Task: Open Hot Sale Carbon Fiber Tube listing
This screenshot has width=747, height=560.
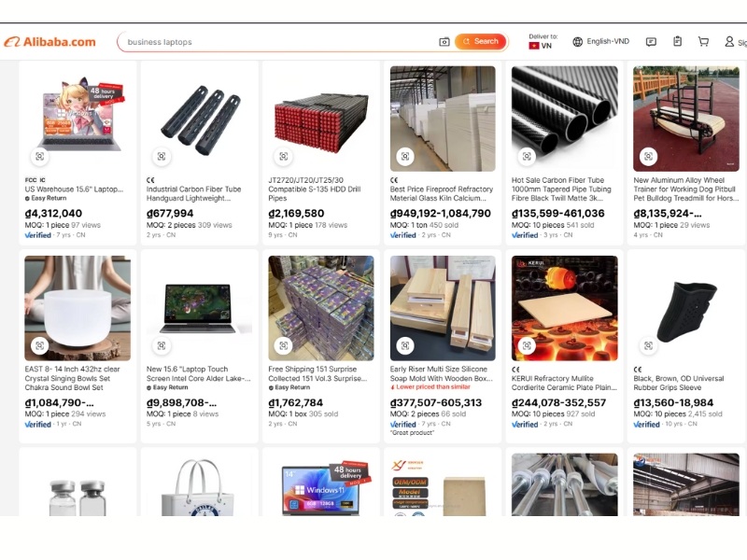Action: (x=561, y=189)
